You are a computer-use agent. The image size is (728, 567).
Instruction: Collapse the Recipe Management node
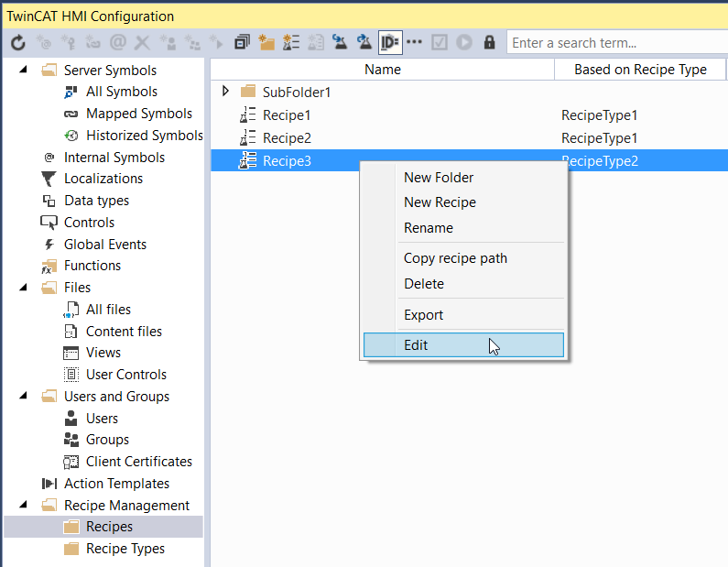[x=23, y=505]
